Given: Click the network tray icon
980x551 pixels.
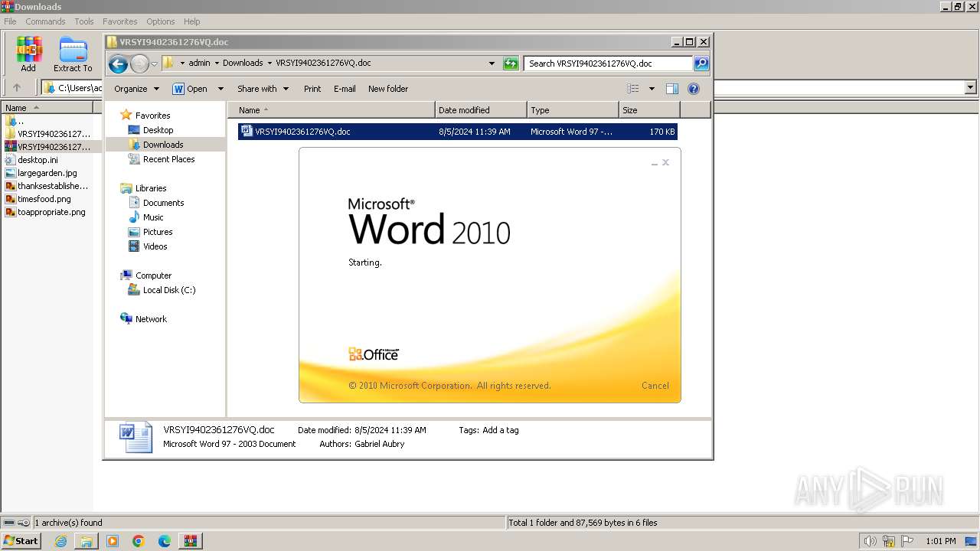Looking at the screenshot, I should pos(889,541).
